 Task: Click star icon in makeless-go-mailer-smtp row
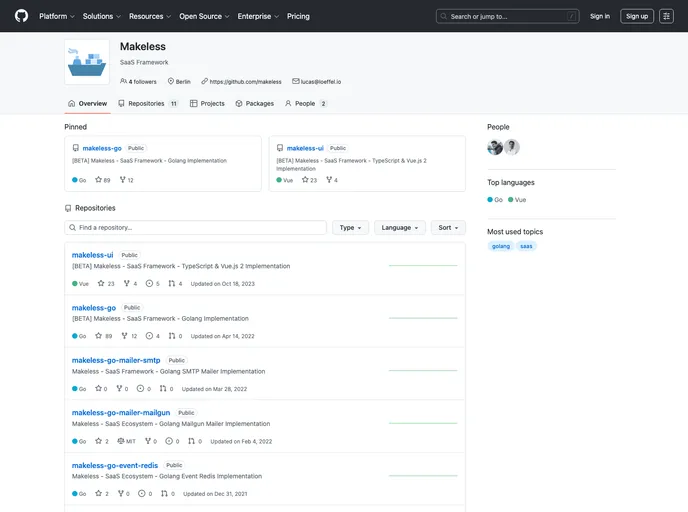[x=98, y=388]
